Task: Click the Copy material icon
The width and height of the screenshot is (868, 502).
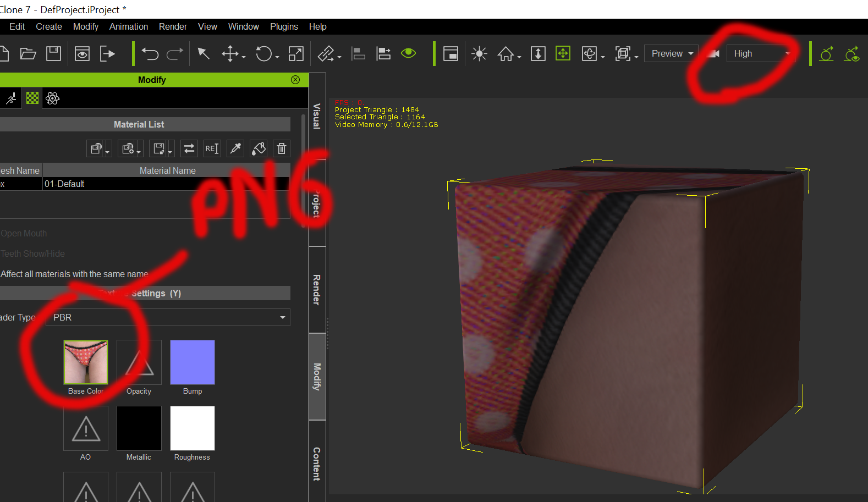Action: pos(99,148)
